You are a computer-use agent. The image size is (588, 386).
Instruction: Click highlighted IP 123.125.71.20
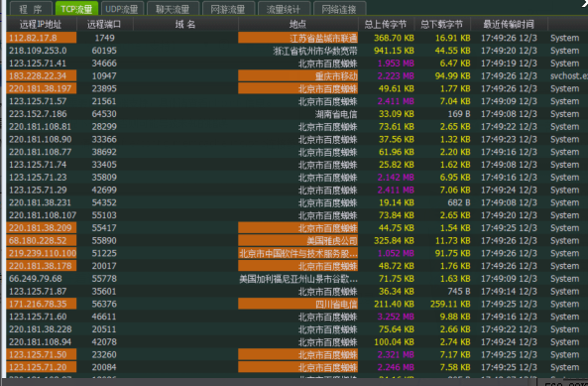[x=42, y=367]
